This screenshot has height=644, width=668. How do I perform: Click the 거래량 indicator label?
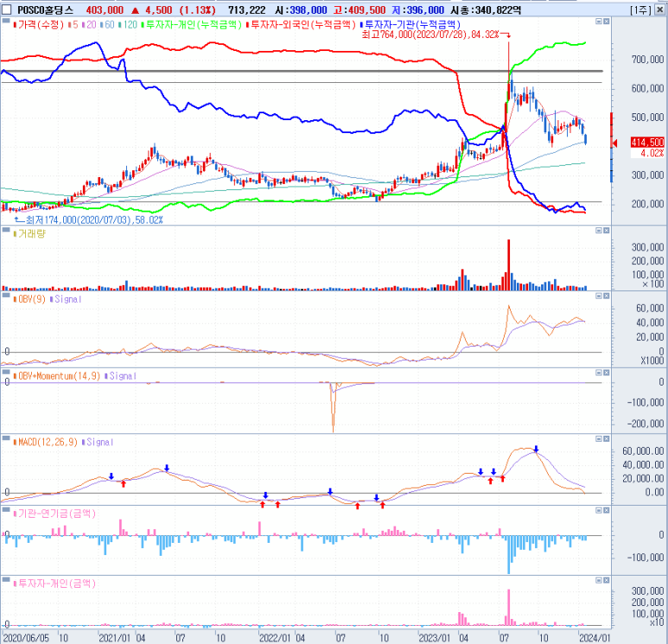[x=31, y=234]
